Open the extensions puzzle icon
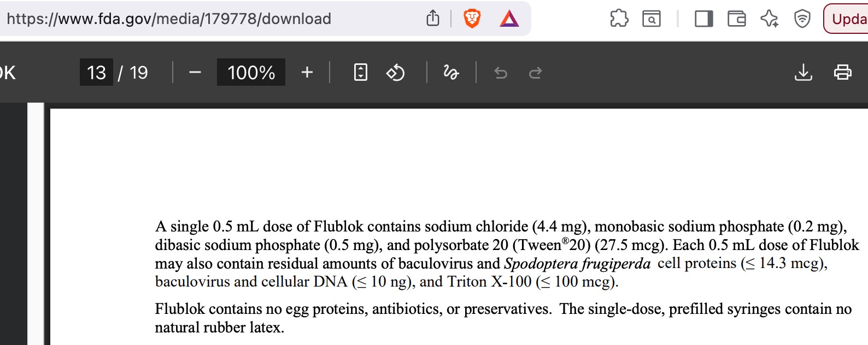 click(619, 19)
